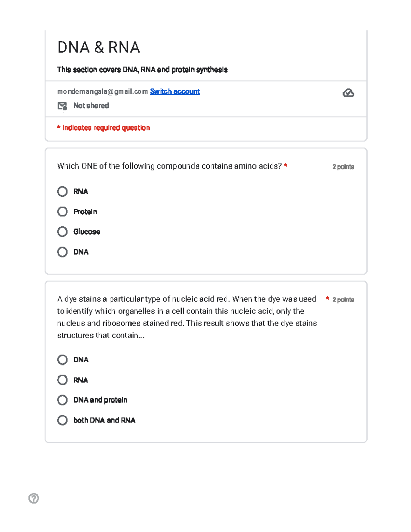Click the Indicates required question notice
This screenshot has height=532, width=411.
click(103, 128)
